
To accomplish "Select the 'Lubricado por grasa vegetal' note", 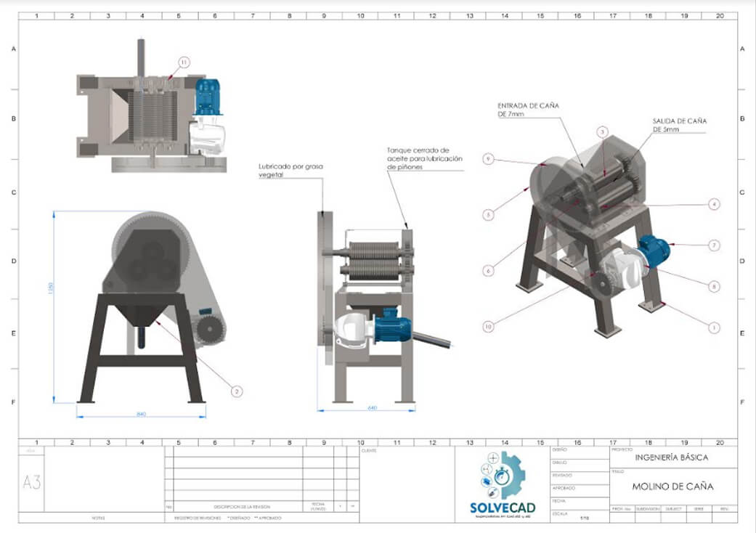I will pyautogui.click(x=290, y=171).
